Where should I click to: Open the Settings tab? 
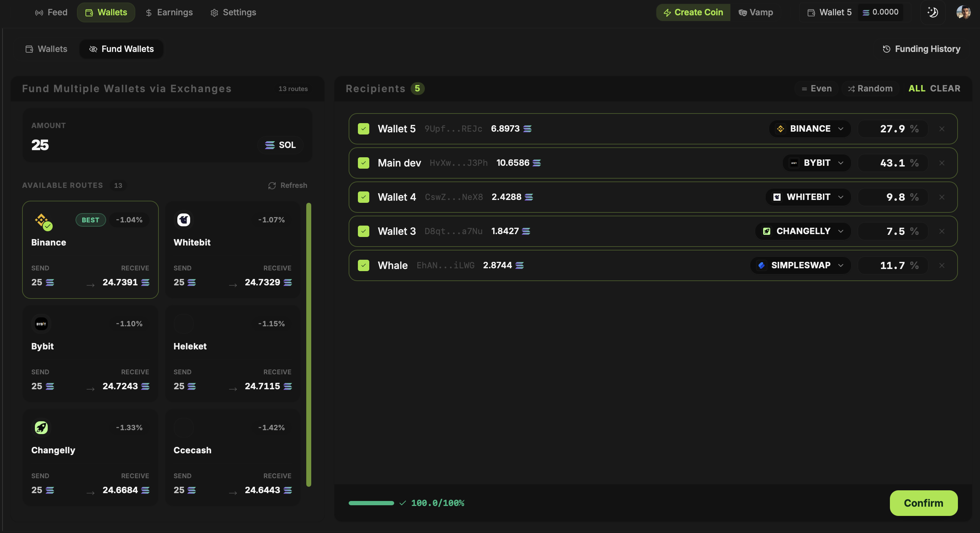point(233,12)
